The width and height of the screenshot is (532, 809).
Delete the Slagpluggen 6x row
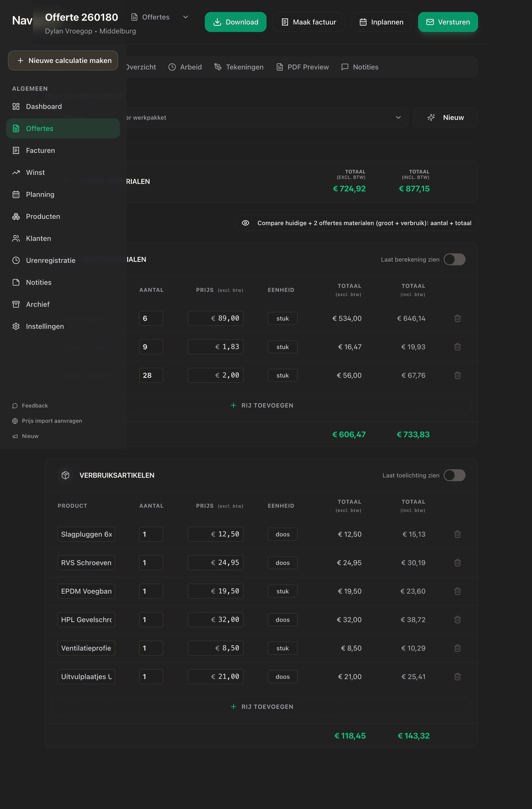pos(457,534)
